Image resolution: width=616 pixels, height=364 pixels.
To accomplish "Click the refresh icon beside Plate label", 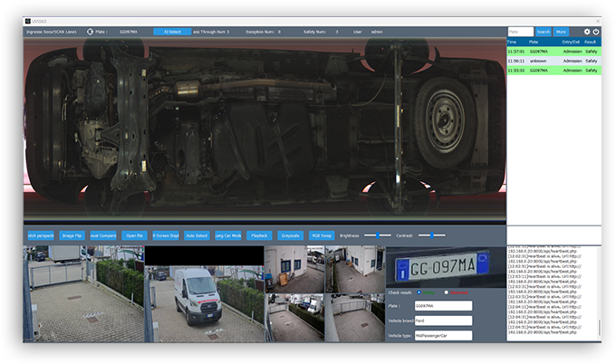I will click(x=91, y=32).
